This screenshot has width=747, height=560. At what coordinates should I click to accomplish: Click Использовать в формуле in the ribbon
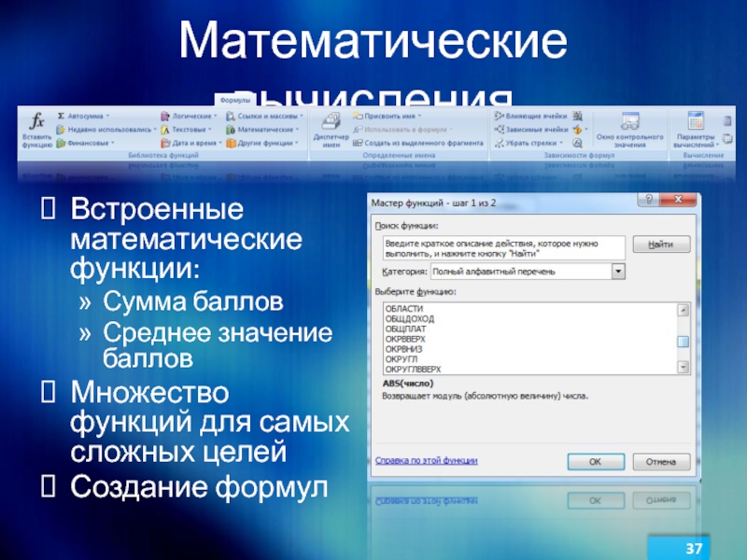tap(402, 130)
